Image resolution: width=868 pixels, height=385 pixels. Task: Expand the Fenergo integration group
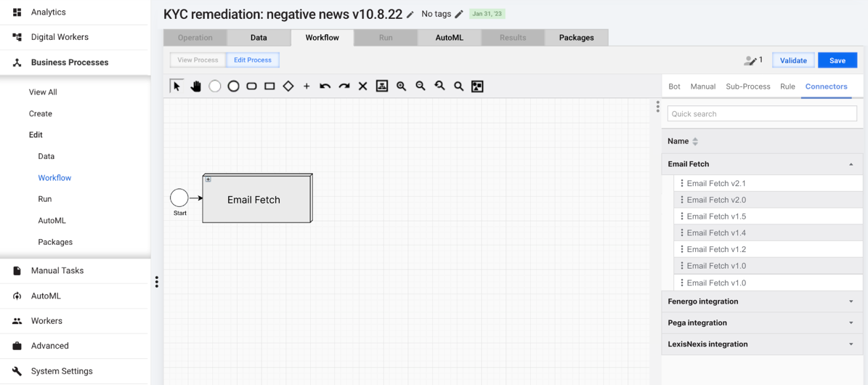851,301
